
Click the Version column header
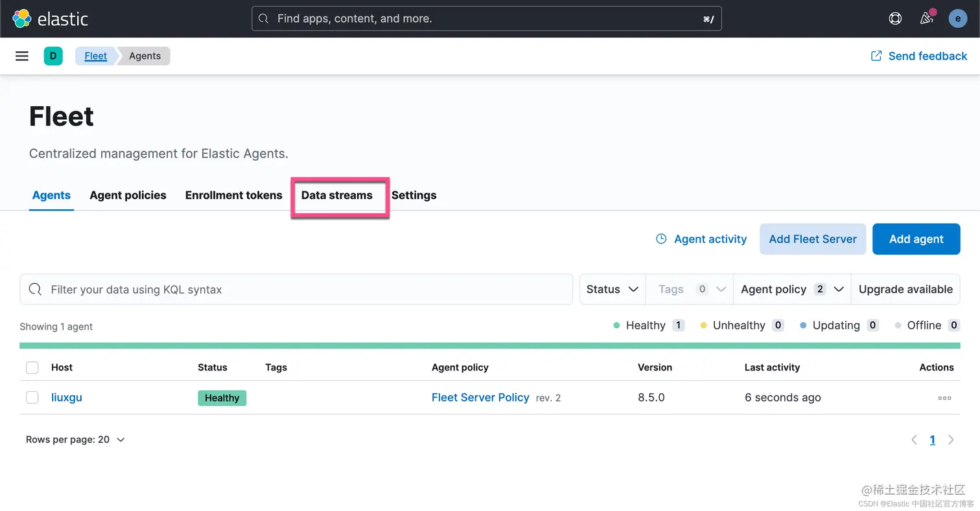[655, 367]
